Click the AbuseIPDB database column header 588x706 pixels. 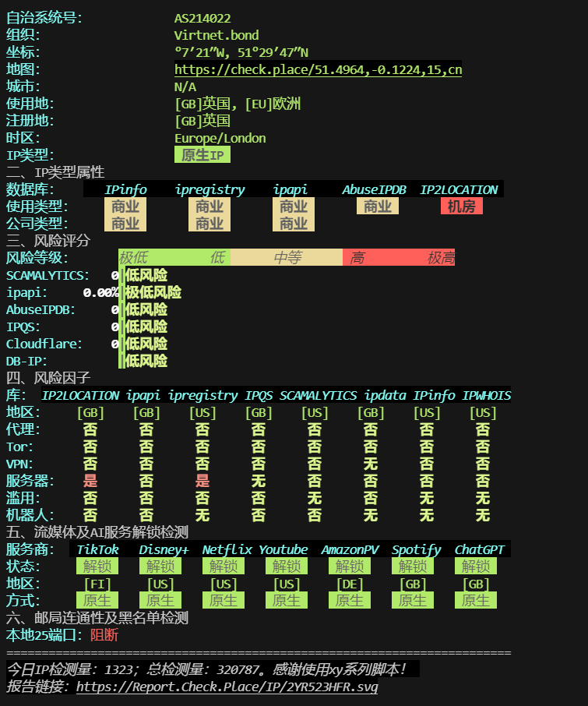374,189
